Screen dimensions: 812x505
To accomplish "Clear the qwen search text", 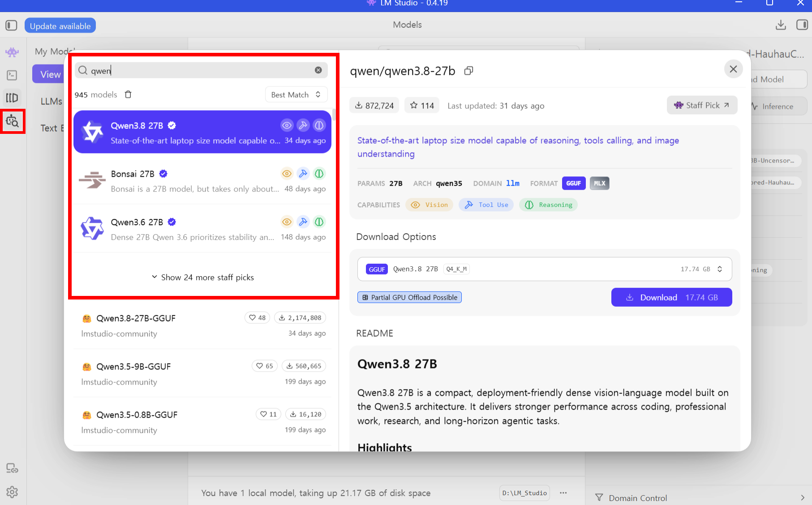I will pos(318,70).
